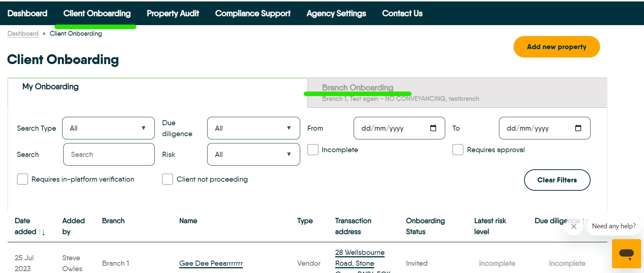Click the Onboarding Status column header
Screen dimensions: 644x273
(425, 226)
